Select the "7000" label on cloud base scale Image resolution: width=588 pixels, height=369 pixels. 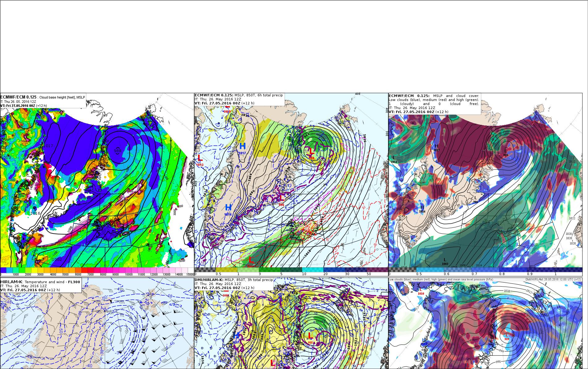pyautogui.click(x=90, y=275)
